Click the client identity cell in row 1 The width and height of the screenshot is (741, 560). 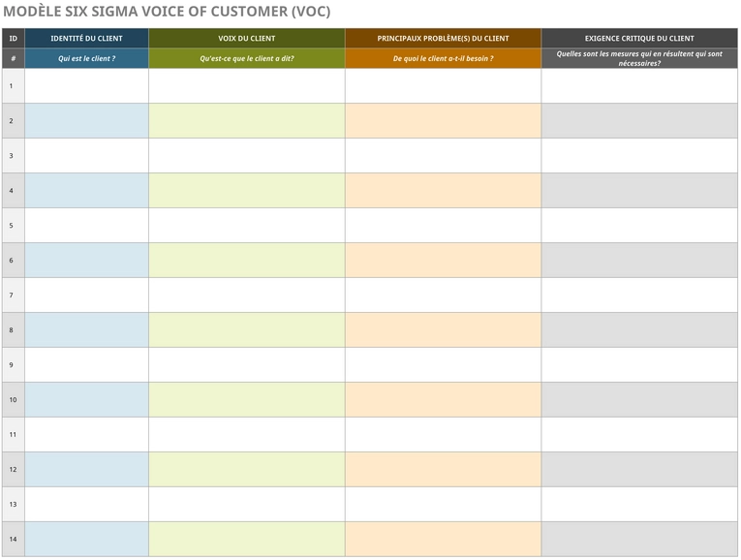(86, 86)
